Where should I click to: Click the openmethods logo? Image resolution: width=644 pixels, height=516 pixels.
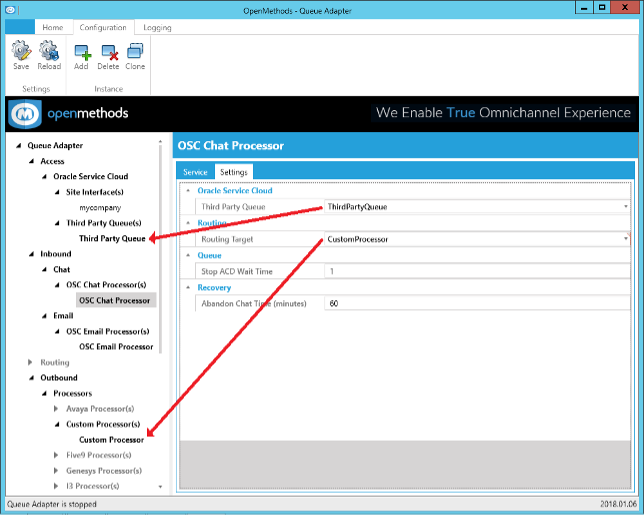coord(69,114)
